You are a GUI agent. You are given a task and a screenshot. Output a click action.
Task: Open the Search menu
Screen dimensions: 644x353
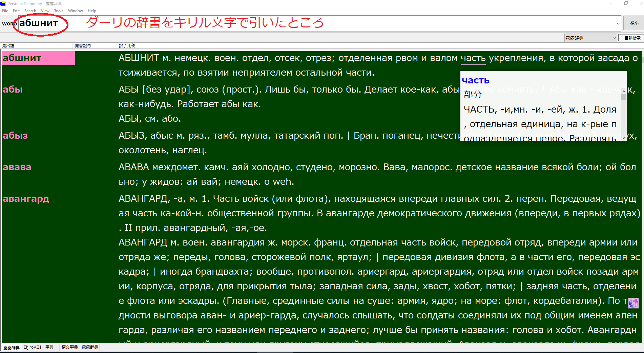[30, 11]
